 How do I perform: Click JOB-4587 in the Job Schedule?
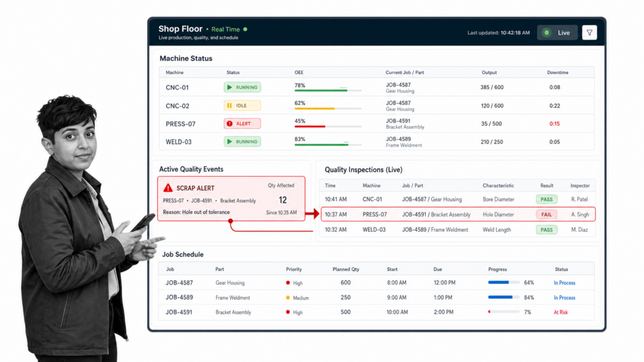click(179, 283)
